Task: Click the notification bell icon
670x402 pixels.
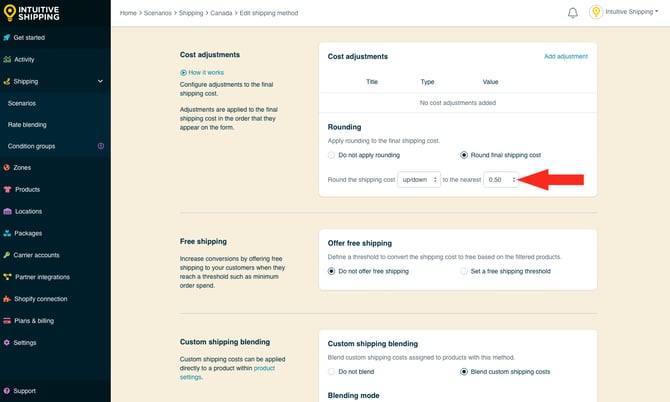Action: point(573,13)
